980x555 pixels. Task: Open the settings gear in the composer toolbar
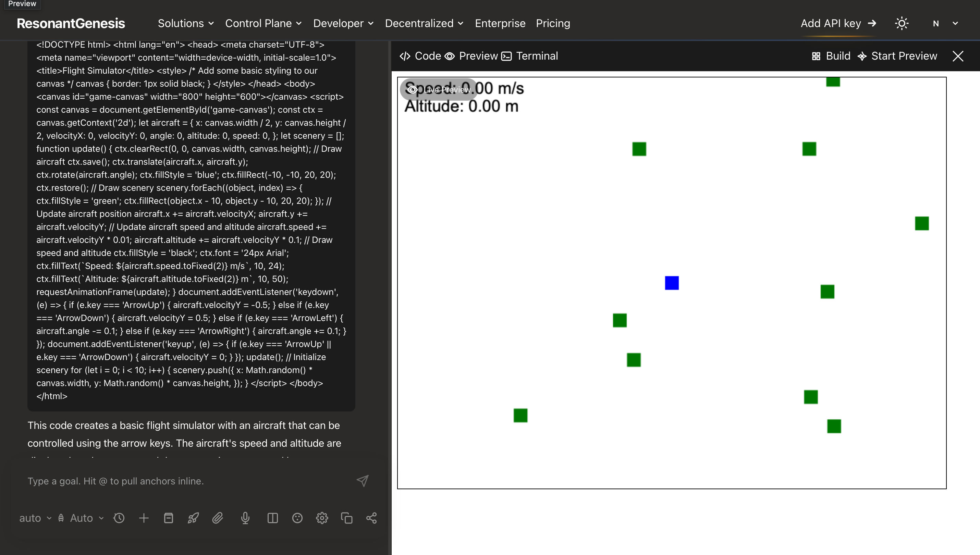click(322, 518)
